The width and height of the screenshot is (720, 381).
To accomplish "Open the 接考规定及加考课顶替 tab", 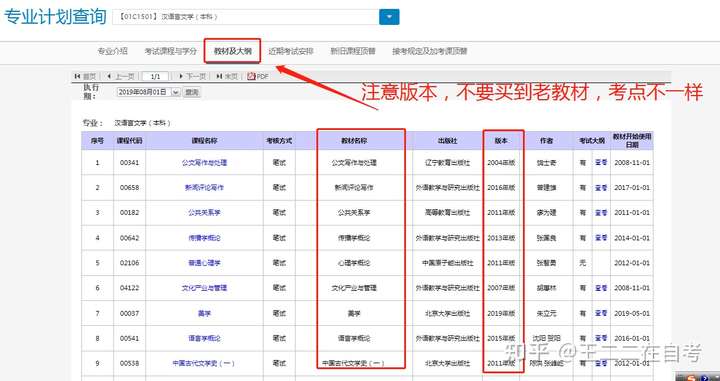I will tap(429, 51).
